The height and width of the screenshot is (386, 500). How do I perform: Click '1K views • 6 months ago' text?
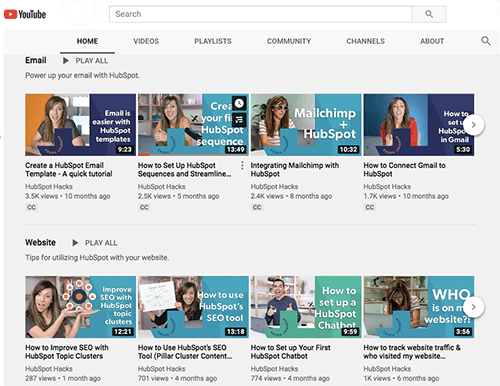[x=401, y=378]
